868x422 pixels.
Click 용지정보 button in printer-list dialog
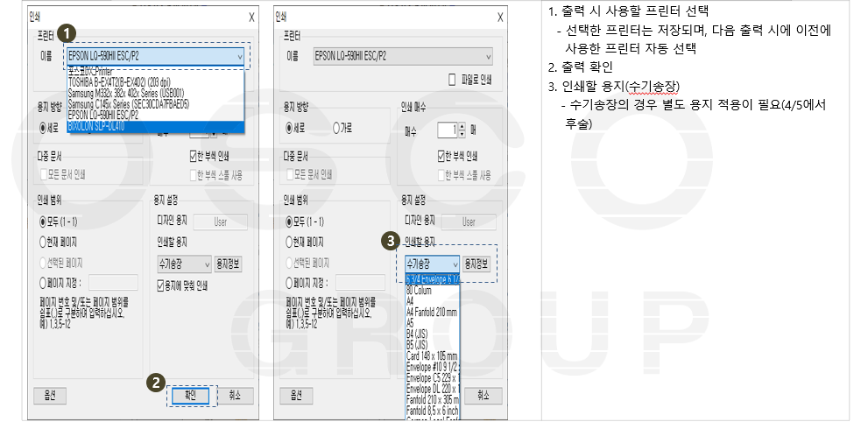pos(228,264)
